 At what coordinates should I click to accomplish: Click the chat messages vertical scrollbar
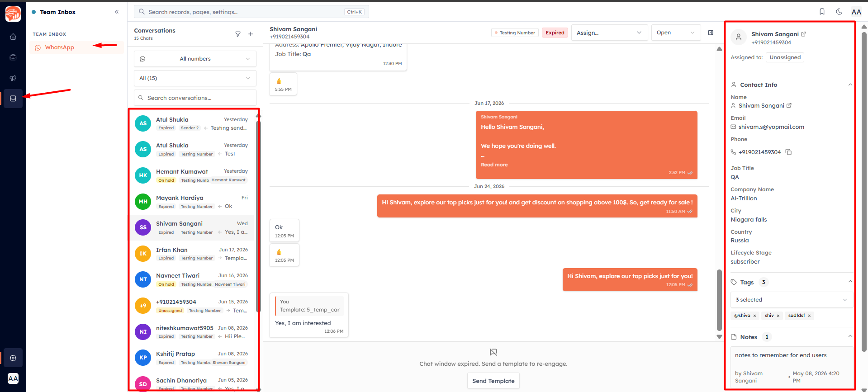pos(719,300)
